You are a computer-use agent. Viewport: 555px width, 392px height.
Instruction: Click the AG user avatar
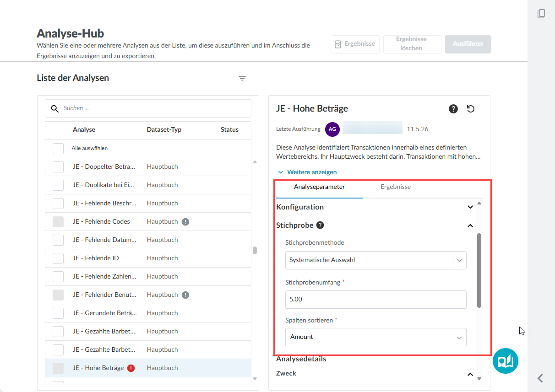[332, 129]
